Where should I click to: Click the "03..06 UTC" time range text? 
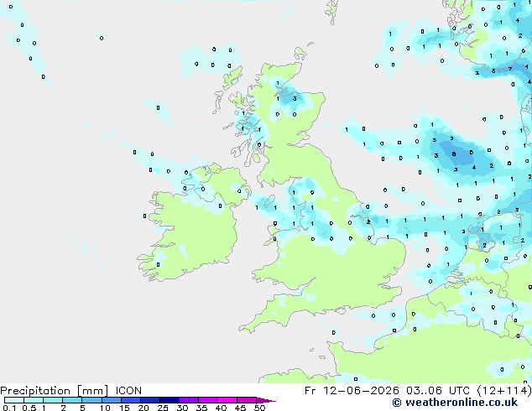click(438, 391)
